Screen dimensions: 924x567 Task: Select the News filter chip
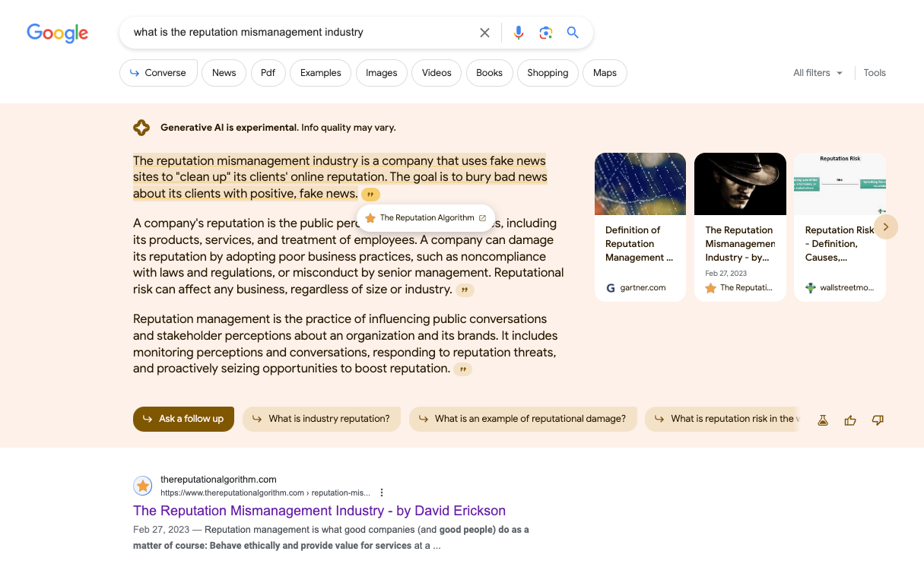(224, 73)
